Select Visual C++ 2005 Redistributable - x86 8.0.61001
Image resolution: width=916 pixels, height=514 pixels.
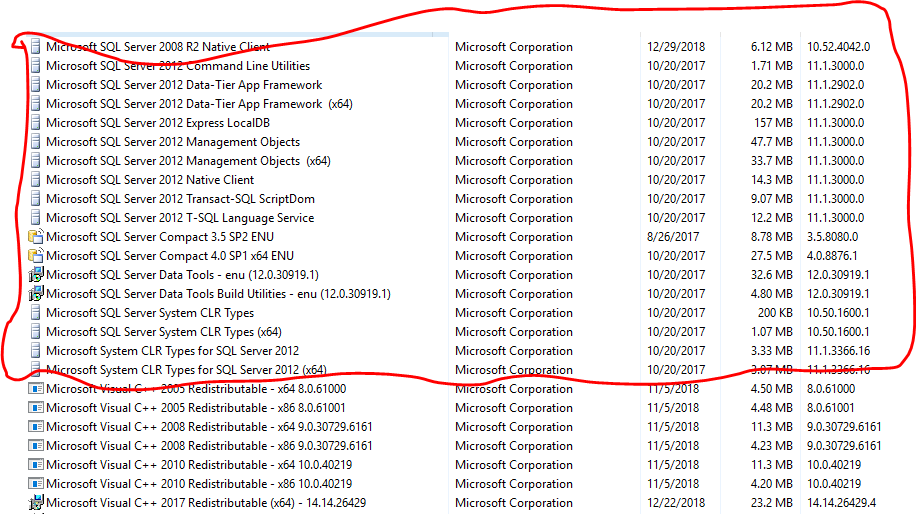pyautogui.click(x=196, y=408)
